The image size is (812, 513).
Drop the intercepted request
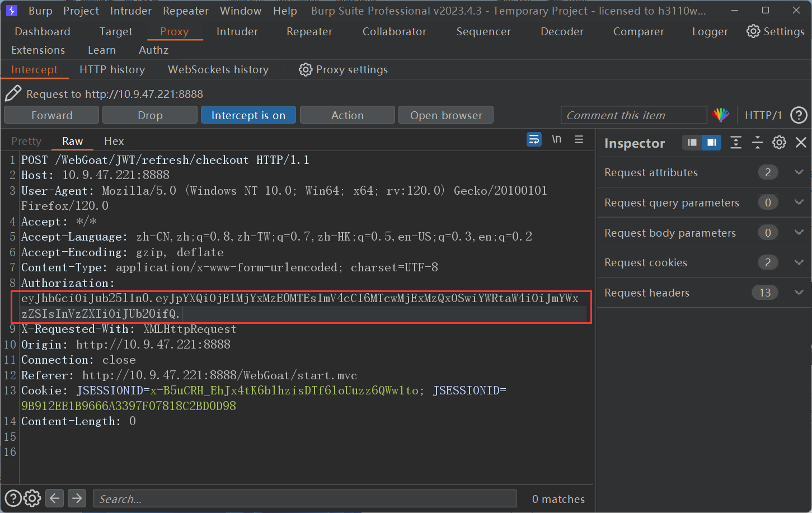(150, 115)
